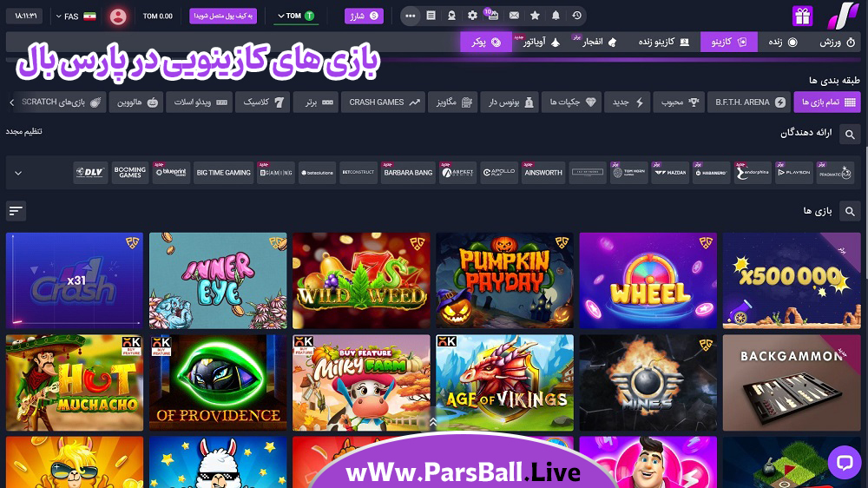Expand the providers list chevron

[x=18, y=173]
